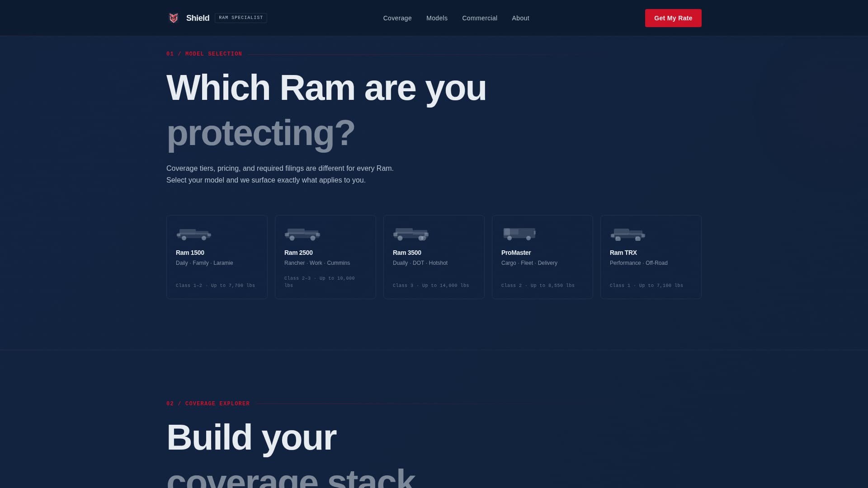The width and height of the screenshot is (868, 488).
Task: Click the '01 / MODEL SELECTION' section label
Action: tap(204, 54)
